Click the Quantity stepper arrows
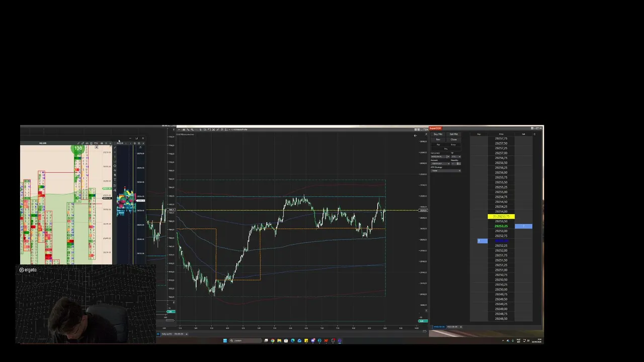This screenshot has width=644, height=362. (x=460, y=163)
